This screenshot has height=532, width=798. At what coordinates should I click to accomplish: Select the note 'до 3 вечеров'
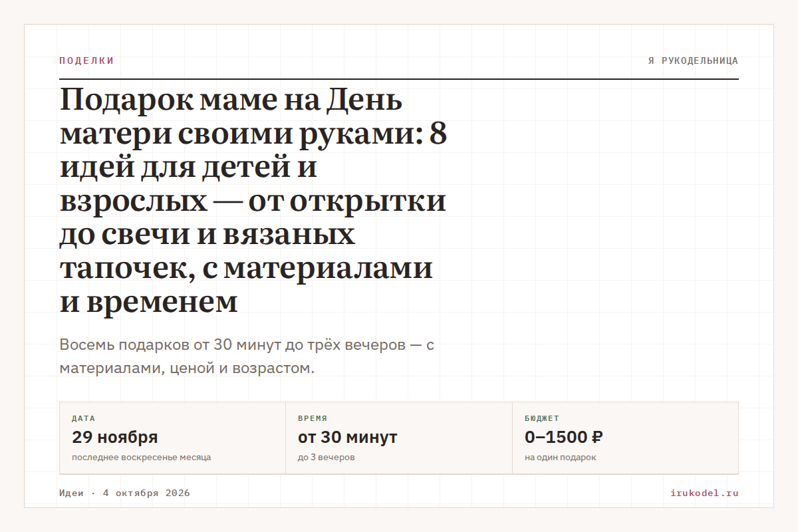327,458
